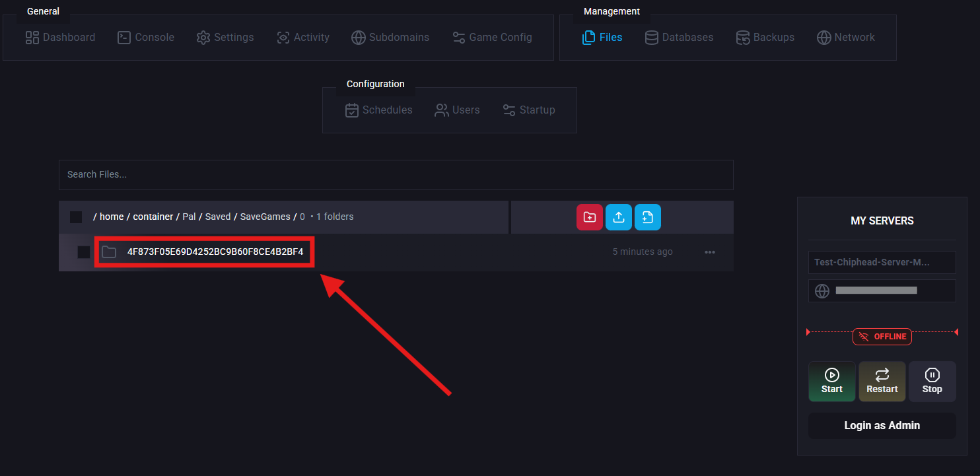Select the Files tab
This screenshot has height=476, width=980.
(602, 38)
